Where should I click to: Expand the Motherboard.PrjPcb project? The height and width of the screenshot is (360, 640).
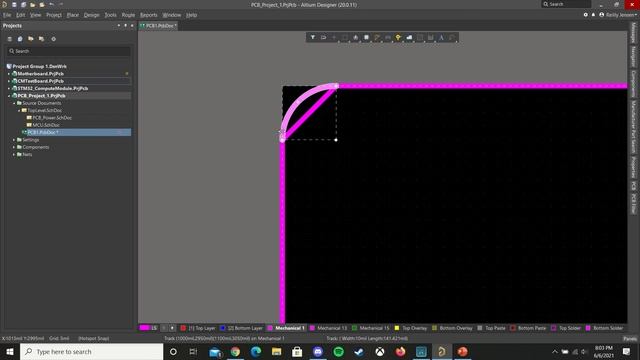[9, 74]
